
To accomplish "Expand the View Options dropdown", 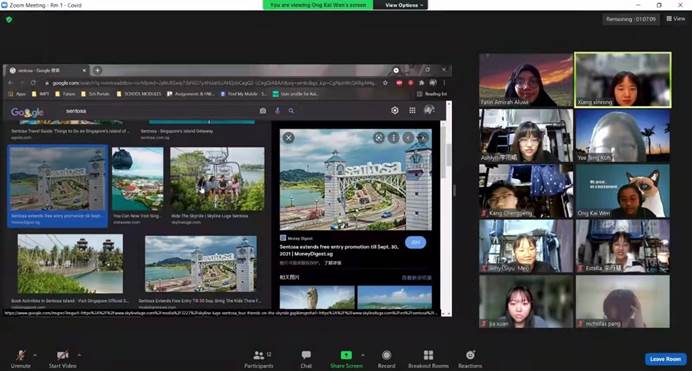I will 404,5.
